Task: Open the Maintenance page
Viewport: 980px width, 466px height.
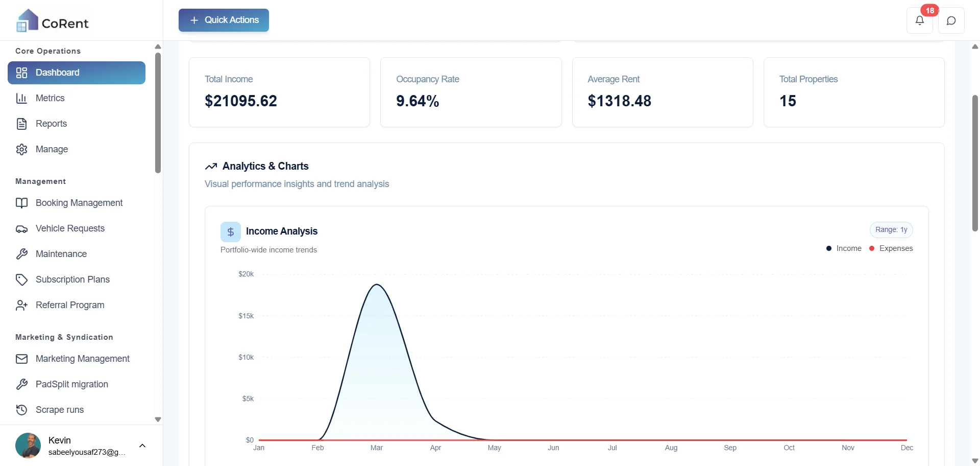Action: (77, 254)
